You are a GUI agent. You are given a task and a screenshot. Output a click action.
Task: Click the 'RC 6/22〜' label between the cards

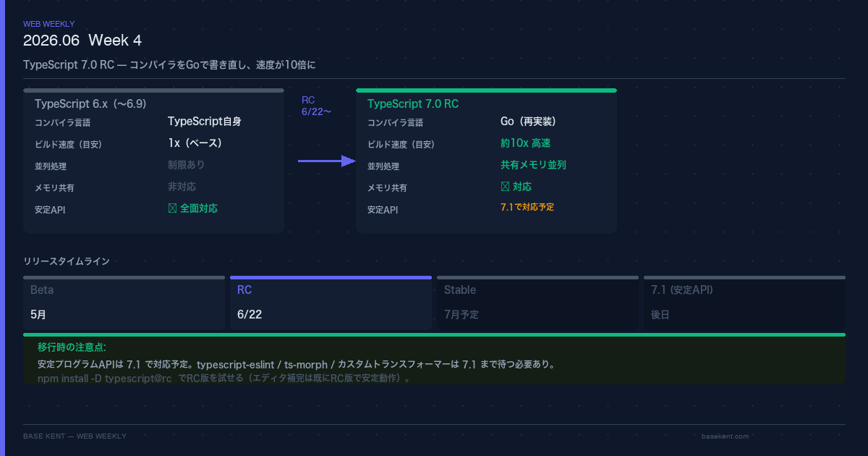coord(316,106)
